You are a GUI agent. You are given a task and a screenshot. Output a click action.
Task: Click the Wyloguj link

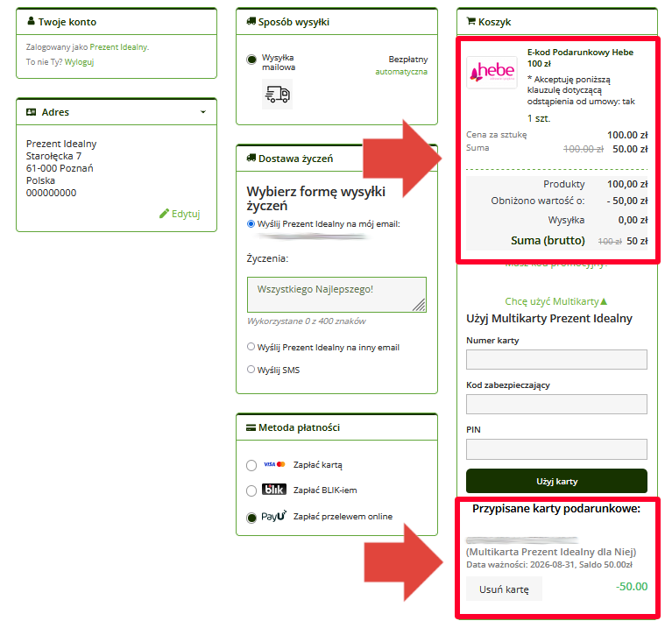79,62
